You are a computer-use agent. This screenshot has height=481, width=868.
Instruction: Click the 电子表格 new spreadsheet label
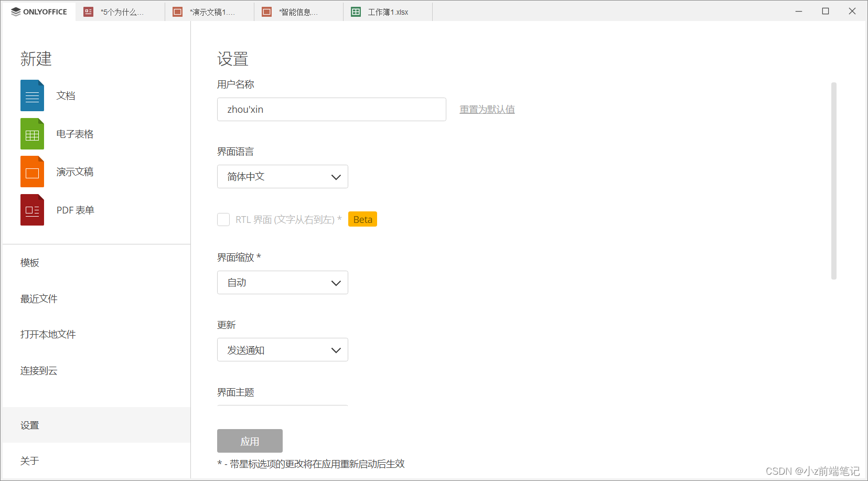(x=75, y=134)
